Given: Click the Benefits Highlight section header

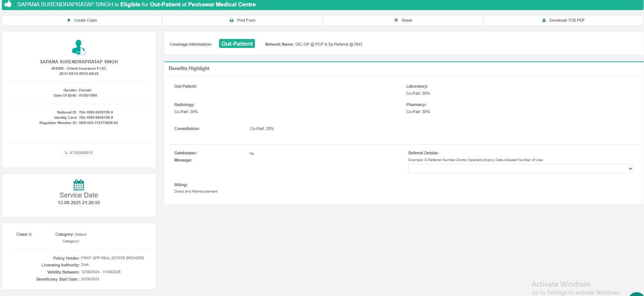Looking at the screenshot, I should point(189,68).
